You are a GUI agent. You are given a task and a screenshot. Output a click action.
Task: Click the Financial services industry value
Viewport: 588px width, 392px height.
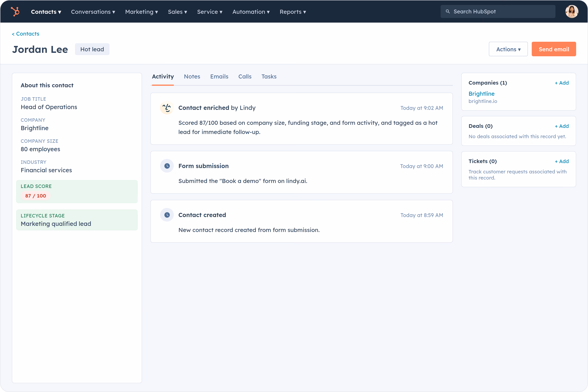click(46, 170)
